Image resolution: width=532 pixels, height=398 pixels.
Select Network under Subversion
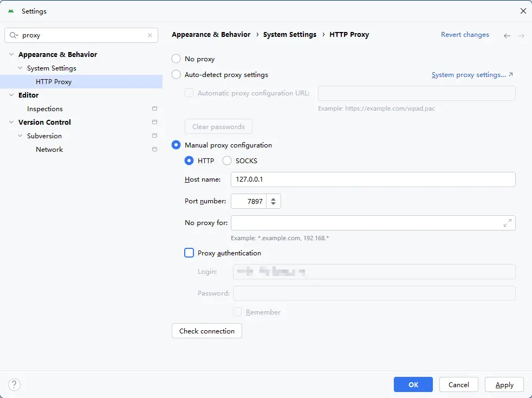[49, 150]
